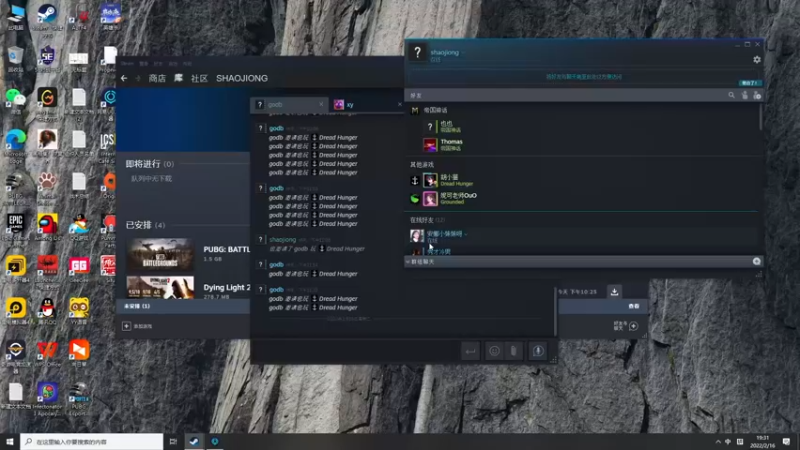This screenshot has width=800, height=450.
Task: Click the green Grounded game icon
Action: [x=415, y=199]
